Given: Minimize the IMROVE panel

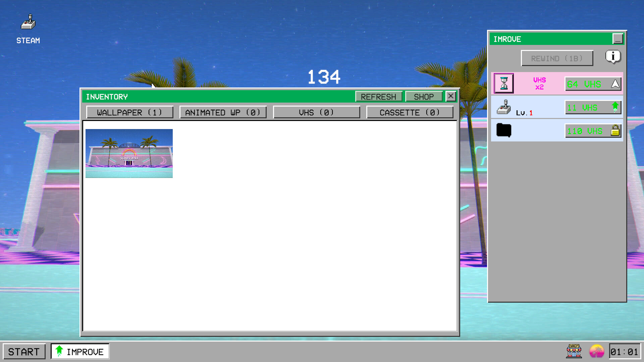Looking at the screenshot, I should tap(618, 39).
